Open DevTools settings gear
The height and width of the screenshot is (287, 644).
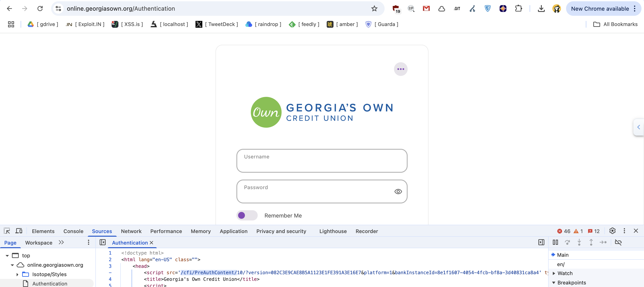click(x=612, y=231)
